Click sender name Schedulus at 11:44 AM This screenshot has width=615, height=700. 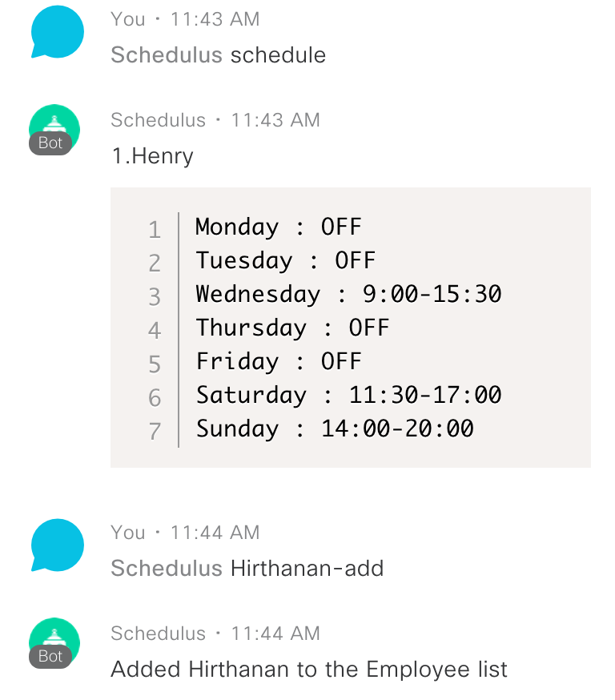pos(158,634)
